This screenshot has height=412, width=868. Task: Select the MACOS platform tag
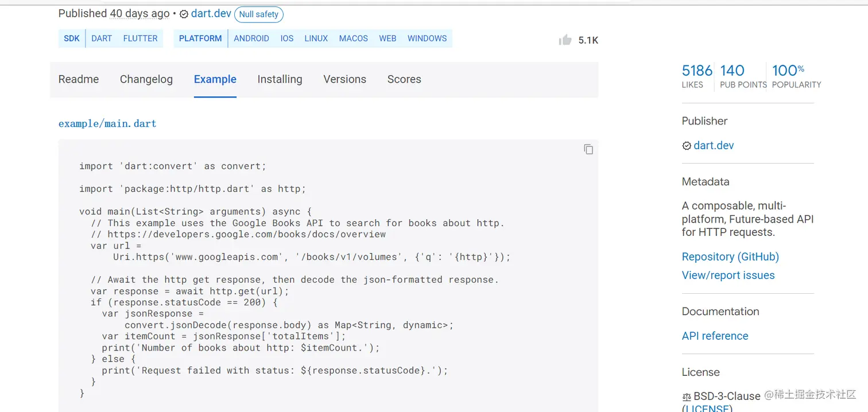[354, 38]
